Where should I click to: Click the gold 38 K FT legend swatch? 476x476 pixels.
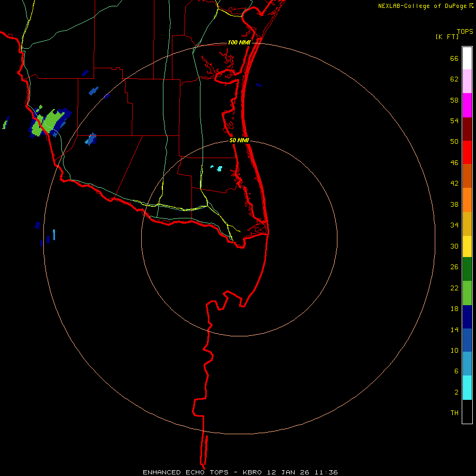[467, 224]
